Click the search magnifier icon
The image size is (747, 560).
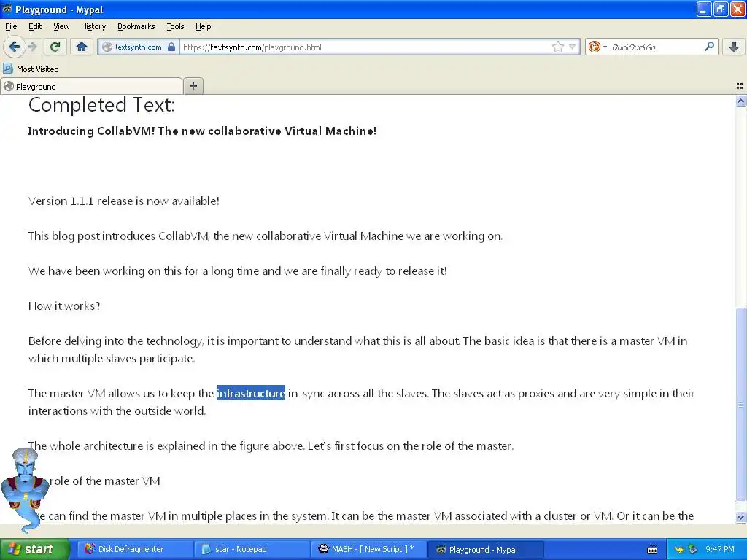tap(709, 47)
